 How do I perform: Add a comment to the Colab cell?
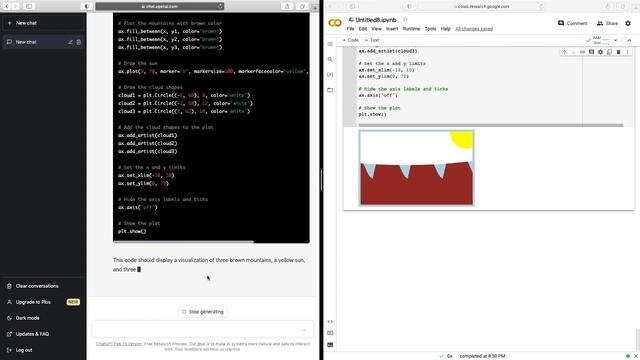click(591, 52)
